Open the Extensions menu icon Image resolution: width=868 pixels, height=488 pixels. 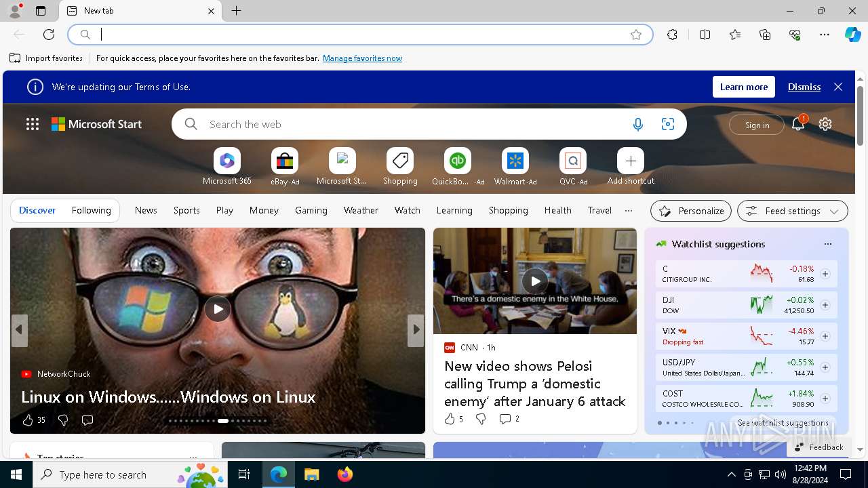point(672,35)
